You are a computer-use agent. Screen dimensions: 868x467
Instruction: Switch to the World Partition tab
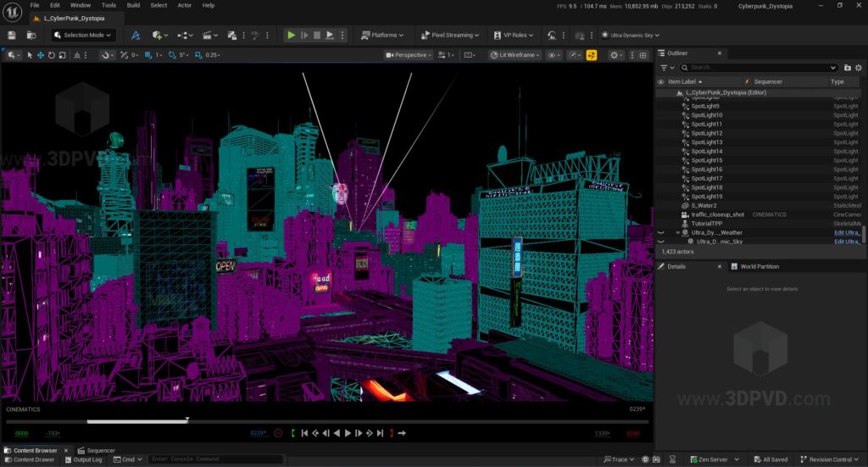[759, 266]
